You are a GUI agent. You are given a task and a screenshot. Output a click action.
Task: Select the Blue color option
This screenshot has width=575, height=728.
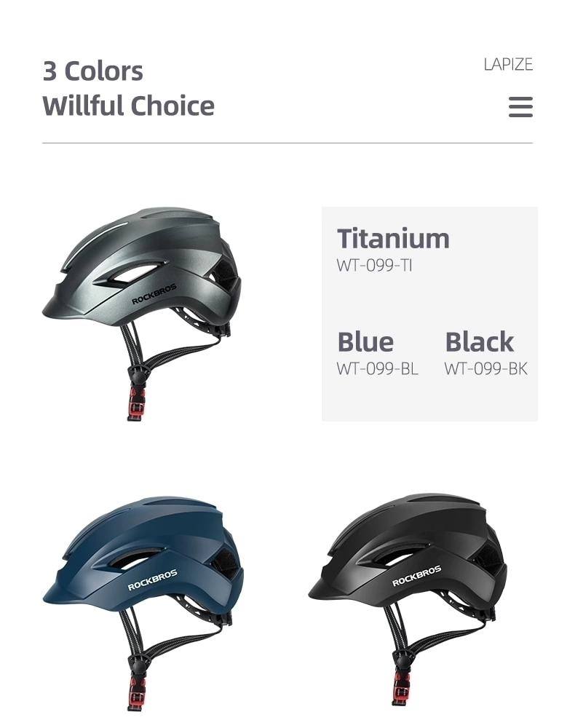[x=365, y=342]
